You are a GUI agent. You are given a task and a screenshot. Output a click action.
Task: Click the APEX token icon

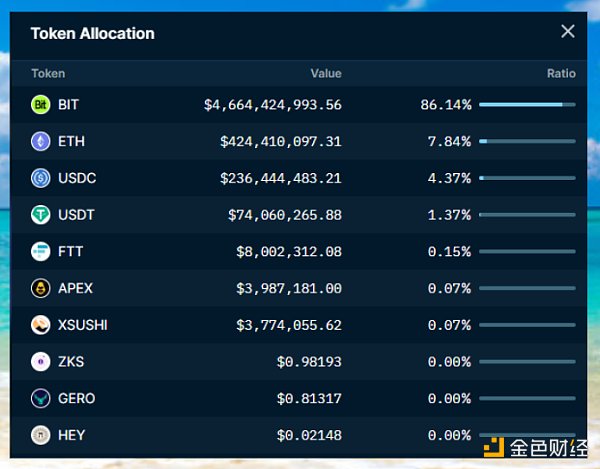pyautogui.click(x=41, y=288)
